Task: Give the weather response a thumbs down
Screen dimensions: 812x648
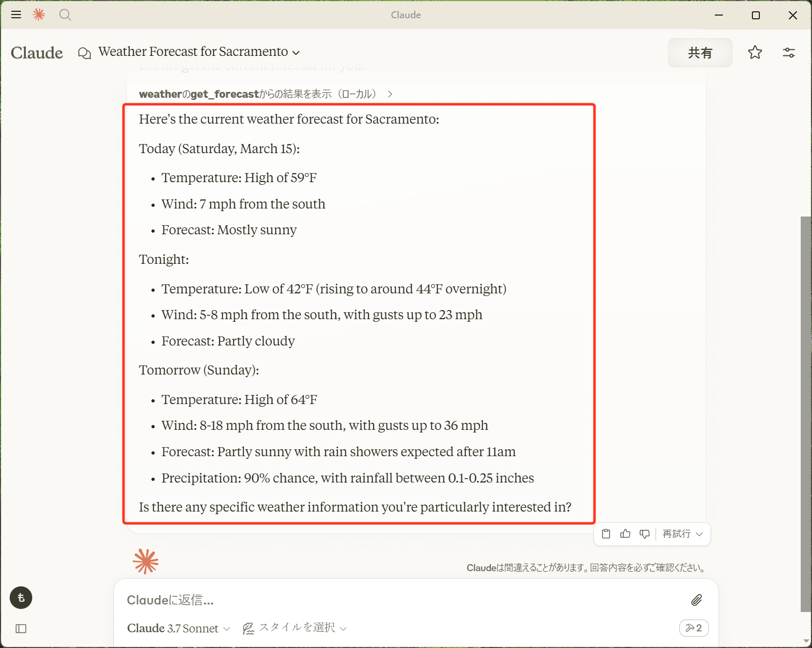Action: (x=644, y=534)
